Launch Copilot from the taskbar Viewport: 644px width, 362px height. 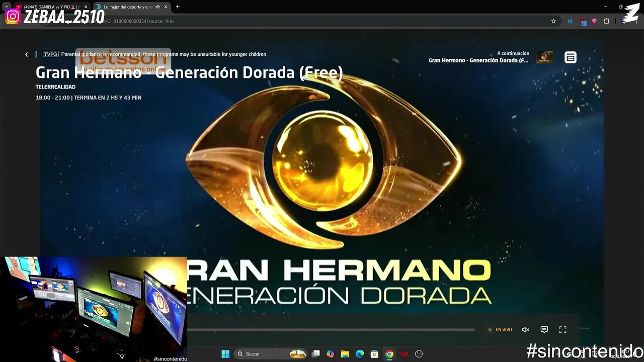(x=330, y=354)
